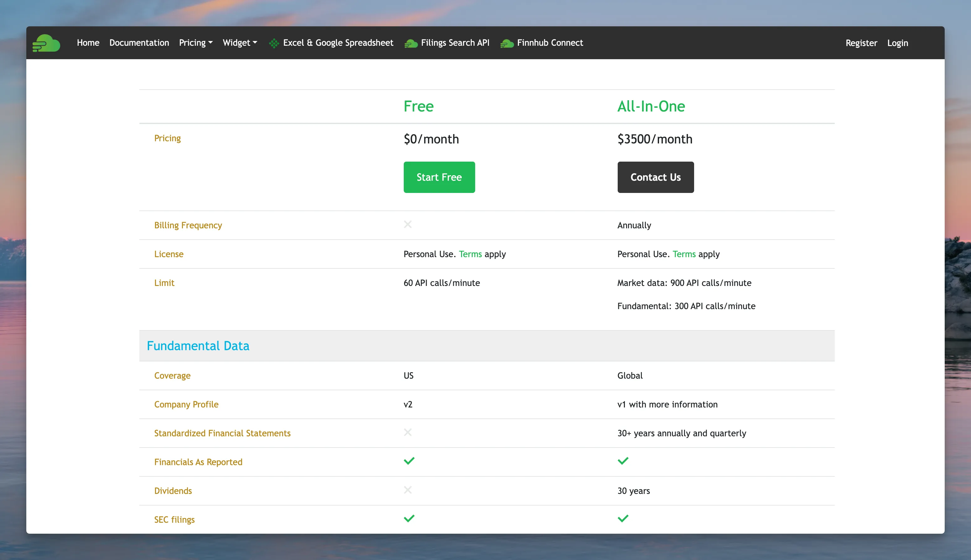The image size is (971, 560).
Task: Click the All-In-One Financials As Reported checkmark
Action: [x=623, y=461]
